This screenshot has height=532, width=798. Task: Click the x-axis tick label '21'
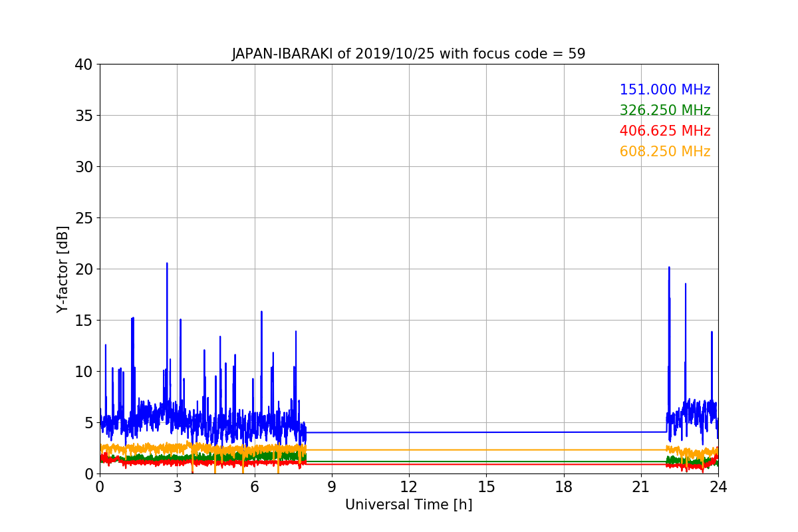[641, 487]
